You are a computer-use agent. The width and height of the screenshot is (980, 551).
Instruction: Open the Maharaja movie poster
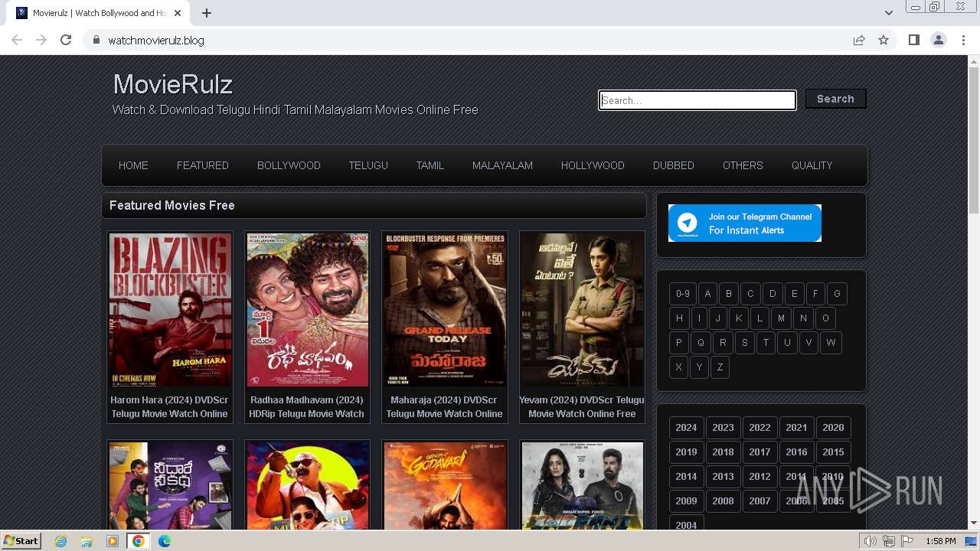[445, 310]
